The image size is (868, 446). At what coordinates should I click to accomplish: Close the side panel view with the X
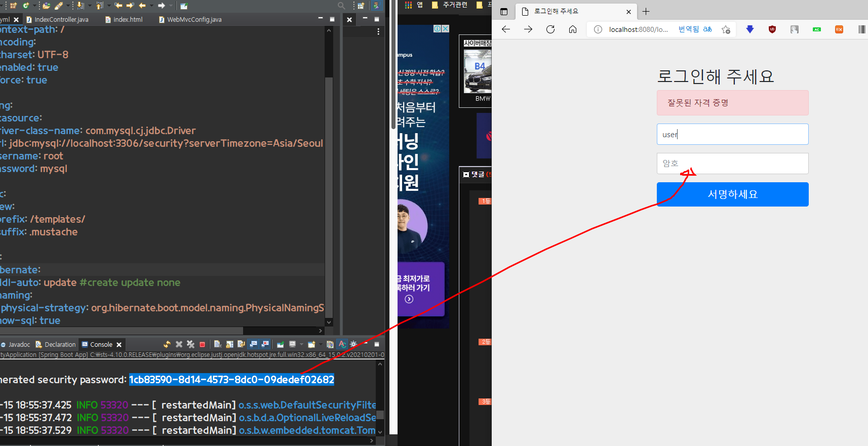[349, 20]
